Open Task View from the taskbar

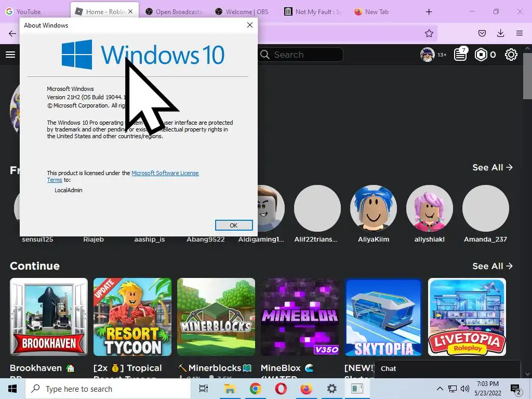(204, 389)
